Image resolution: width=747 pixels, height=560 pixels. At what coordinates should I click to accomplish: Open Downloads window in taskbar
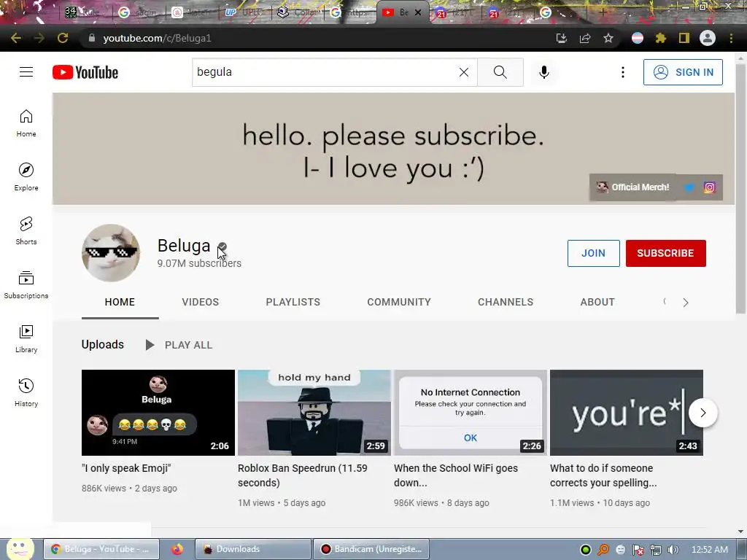253,549
